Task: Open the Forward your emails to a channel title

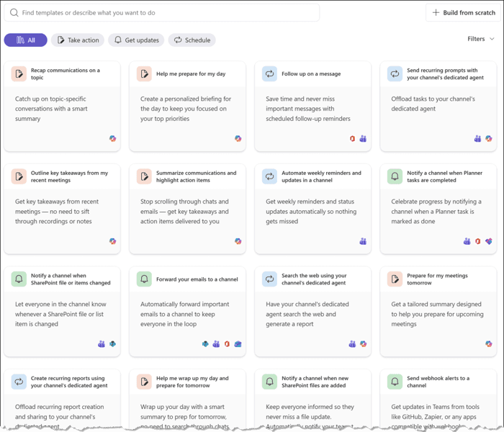Action: [x=197, y=279]
